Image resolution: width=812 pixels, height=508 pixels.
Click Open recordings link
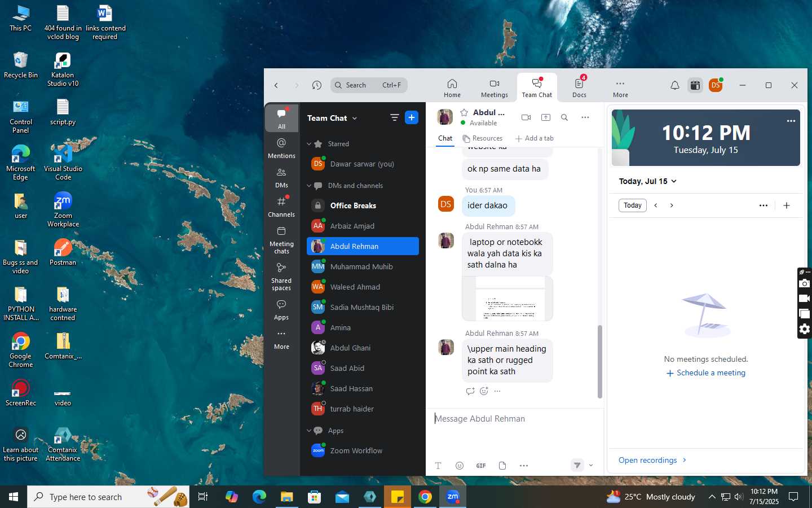652,460
